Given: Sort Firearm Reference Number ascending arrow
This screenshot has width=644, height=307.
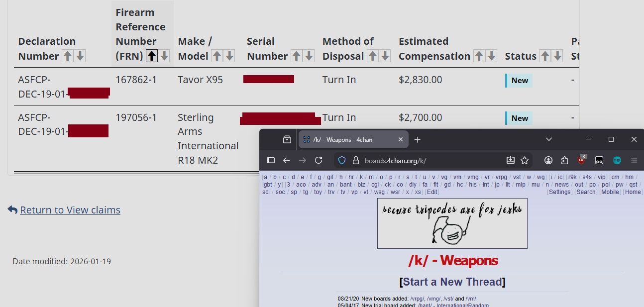Looking at the screenshot, I should 152,56.
